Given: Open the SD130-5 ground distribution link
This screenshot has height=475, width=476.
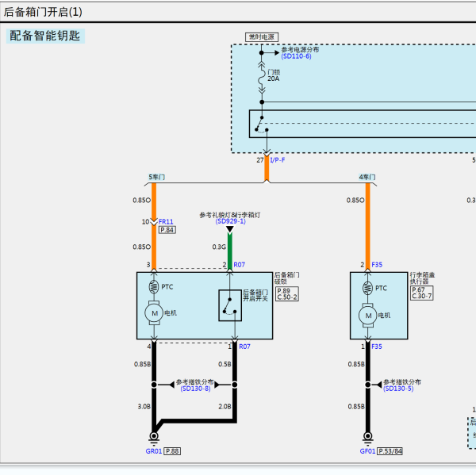Looking at the screenshot, I should (398, 389).
